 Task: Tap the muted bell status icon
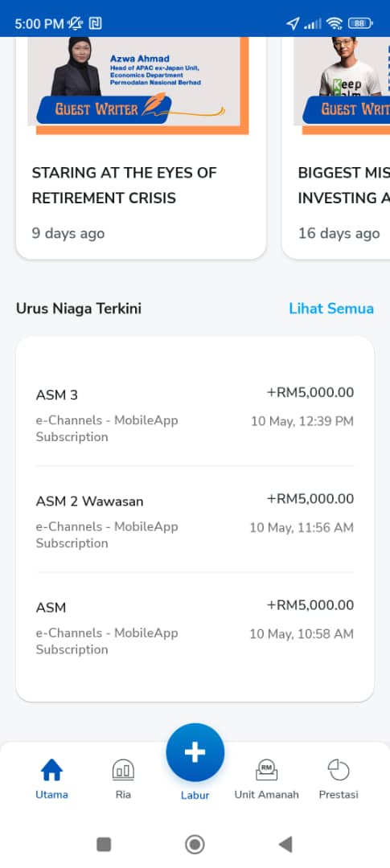(x=75, y=23)
